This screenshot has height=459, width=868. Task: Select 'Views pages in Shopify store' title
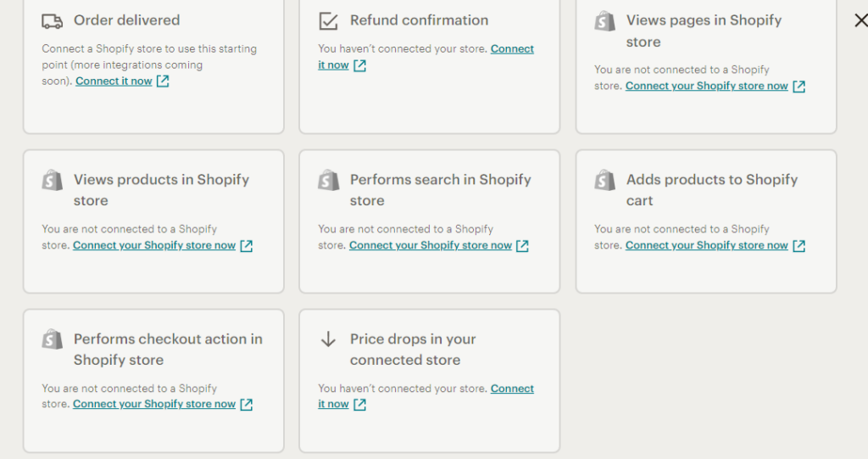click(x=704, y=31)
